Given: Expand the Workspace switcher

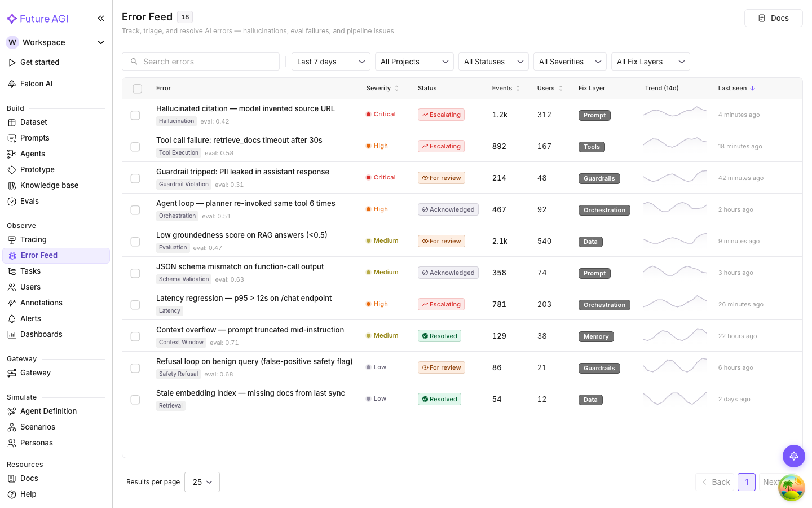Looking at the screenshot, I should [x=56, y=42].
